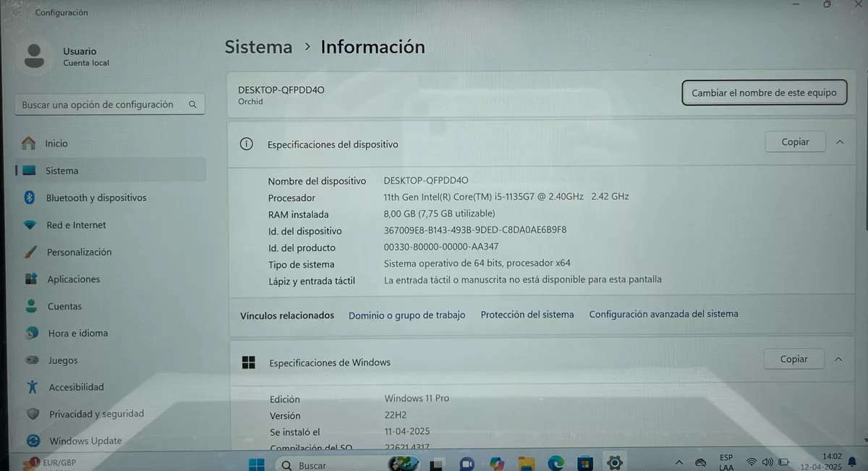Open Configuración avanzada del sistema link

tap(663, 314)
